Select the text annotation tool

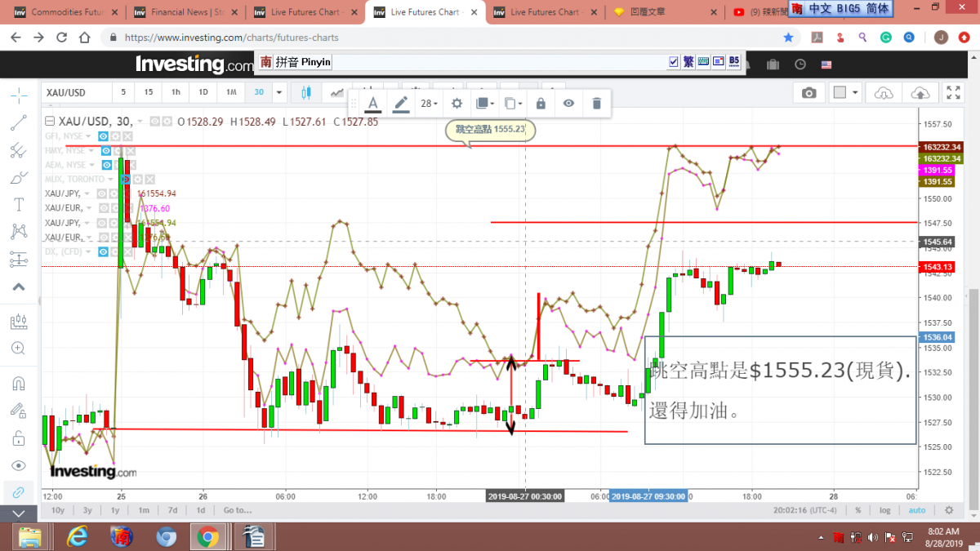(x=18, y=205)
